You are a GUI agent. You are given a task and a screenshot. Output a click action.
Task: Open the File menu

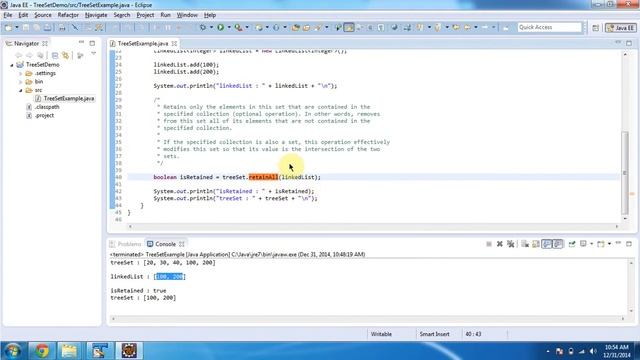click(8, 15)
